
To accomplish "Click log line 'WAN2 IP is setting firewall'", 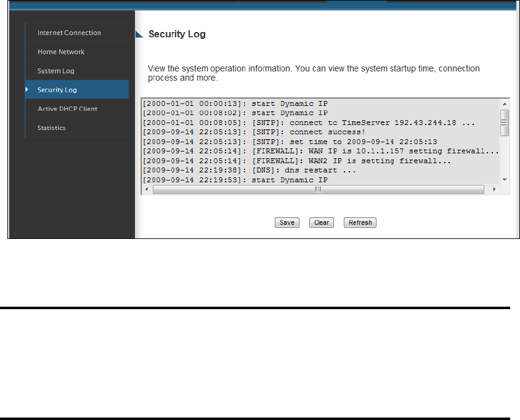I will coord(296,161).
